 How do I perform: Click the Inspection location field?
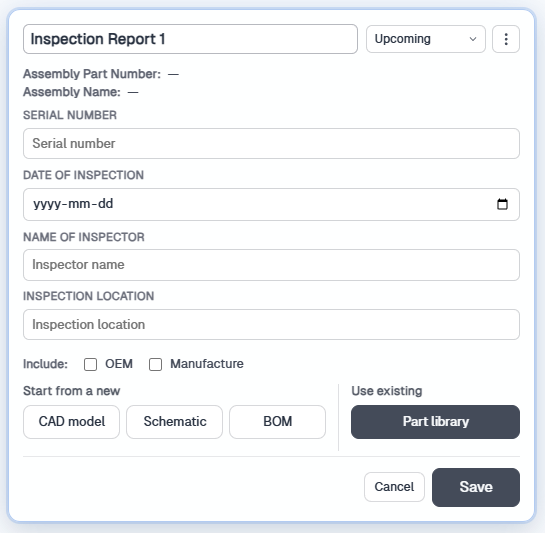coord(271,324)
